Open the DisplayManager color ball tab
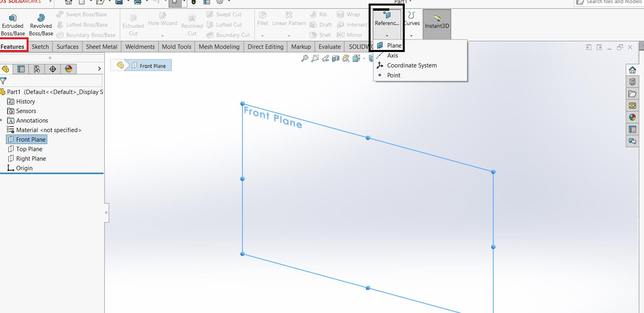The height and width of the screenshot is (313, 644). (x=69, y=69)
